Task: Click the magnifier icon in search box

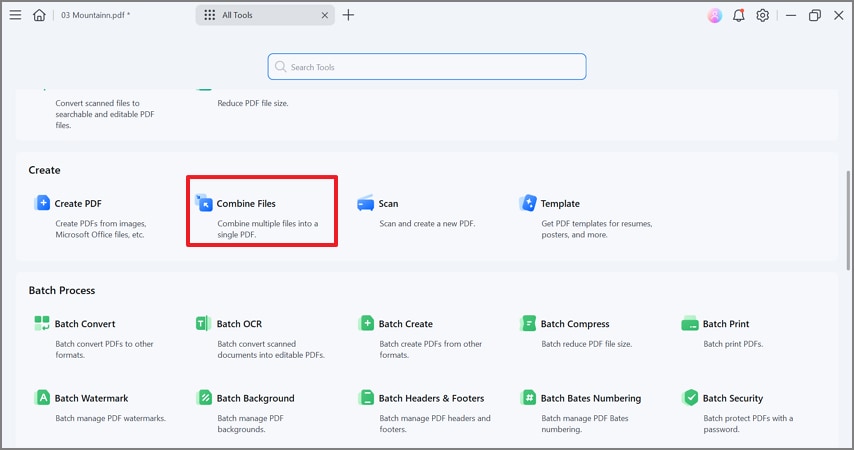Action: click(280, 66)
